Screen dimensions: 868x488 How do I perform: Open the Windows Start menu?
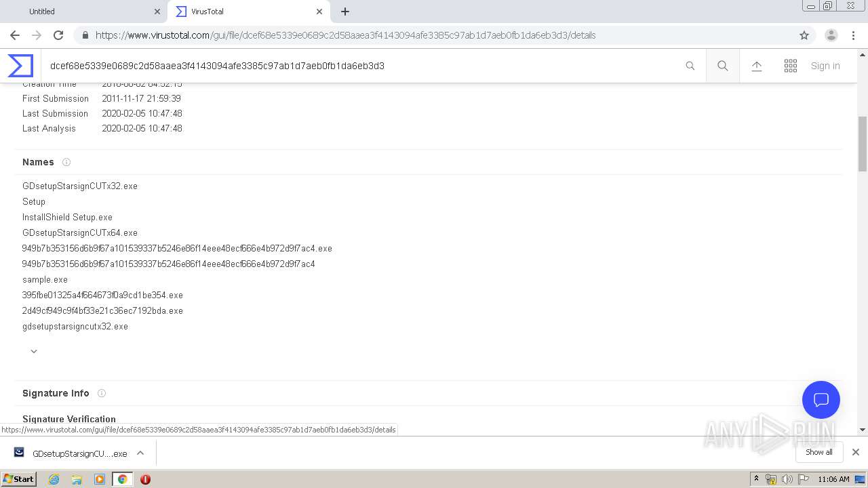point(19,479)
